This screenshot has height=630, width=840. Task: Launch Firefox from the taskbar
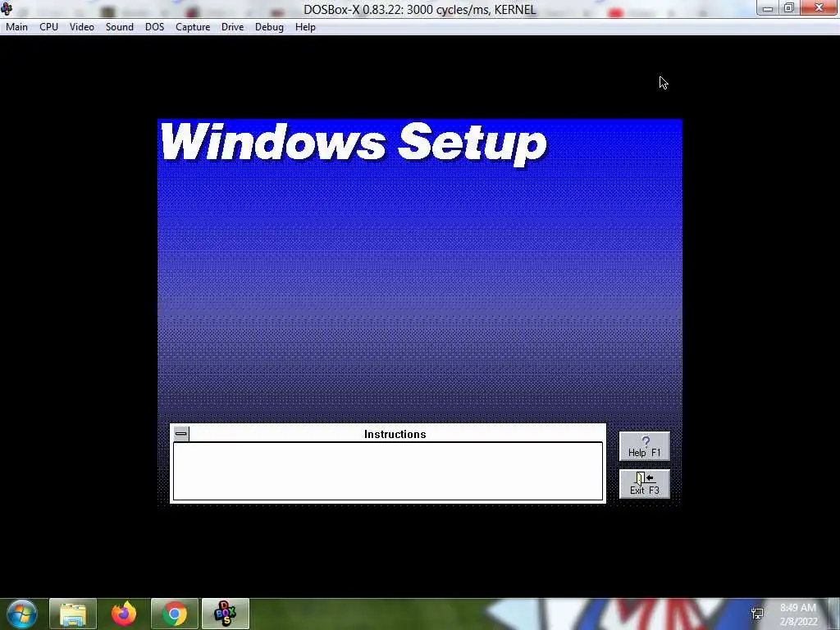[124, 614]
